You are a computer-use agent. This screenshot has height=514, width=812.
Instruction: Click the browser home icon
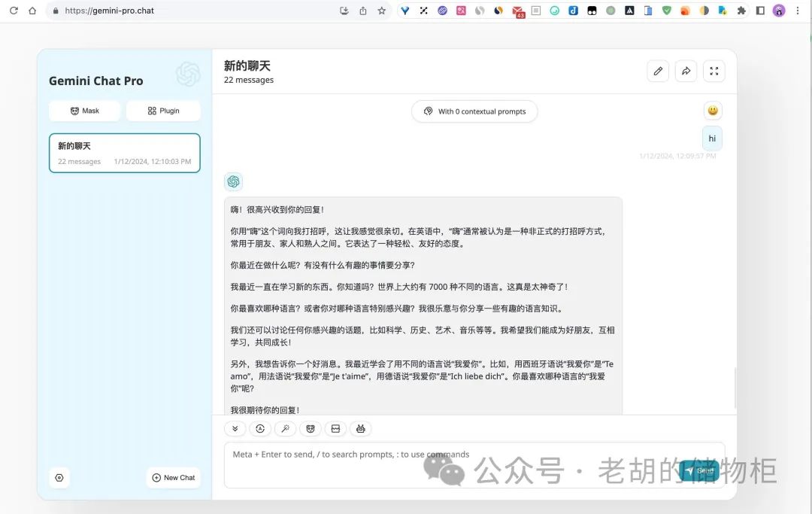click(x=32, y=11)
